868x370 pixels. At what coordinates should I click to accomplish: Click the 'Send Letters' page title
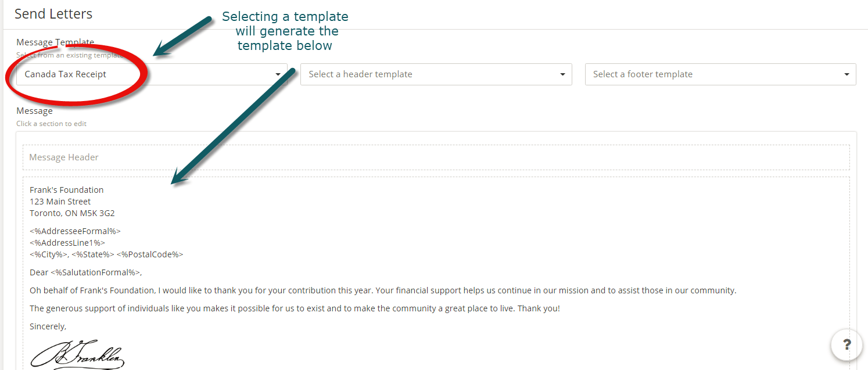pyautogui.click(x=53, y=14)
